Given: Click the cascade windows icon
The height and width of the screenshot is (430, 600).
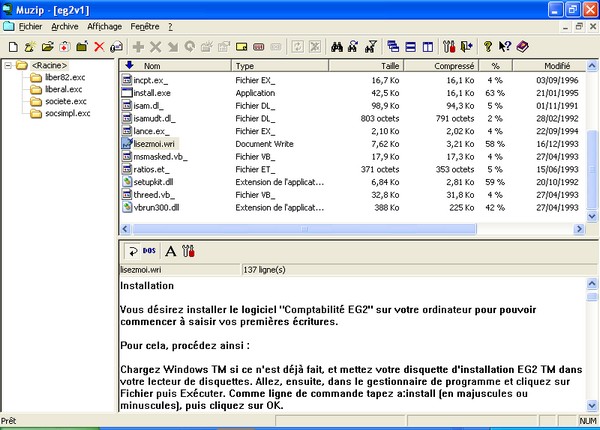Looking at the screenshot, I should click(x=393, y=47).
